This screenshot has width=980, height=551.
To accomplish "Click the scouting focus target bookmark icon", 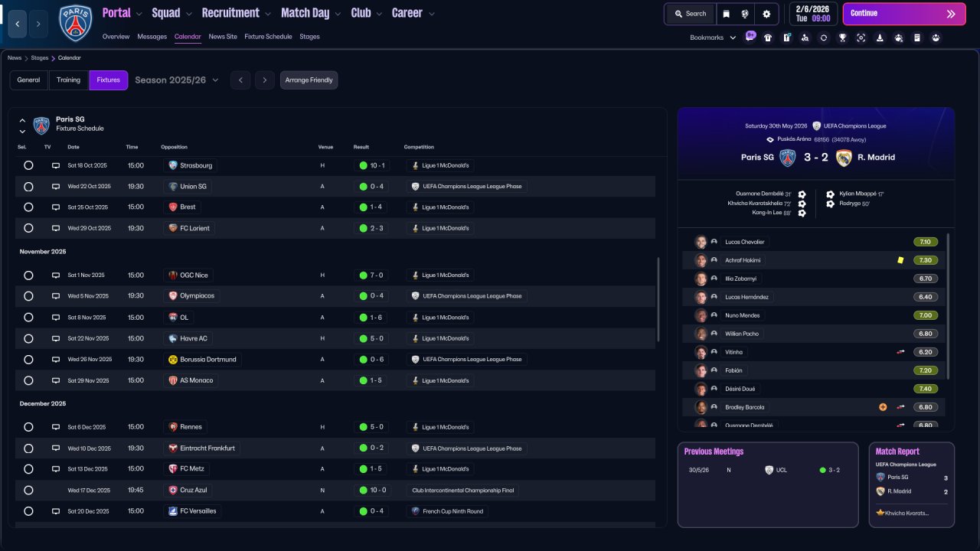I will tap(861, 37).
